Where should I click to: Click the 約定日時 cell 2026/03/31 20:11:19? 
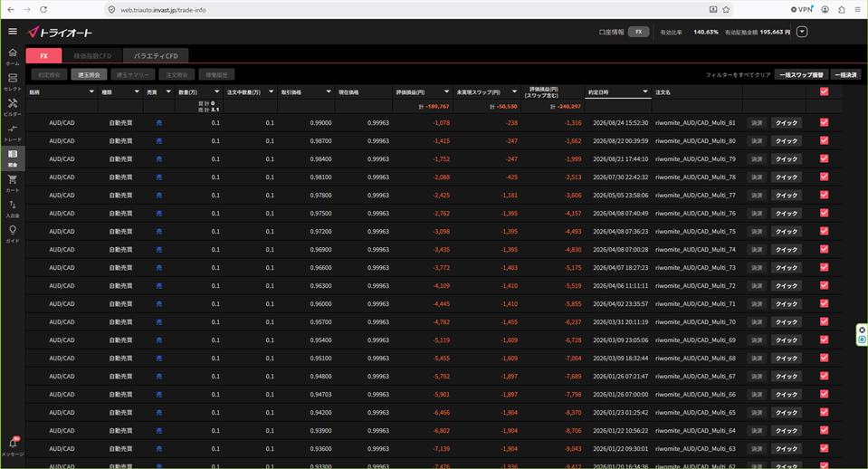pos(620,321)
